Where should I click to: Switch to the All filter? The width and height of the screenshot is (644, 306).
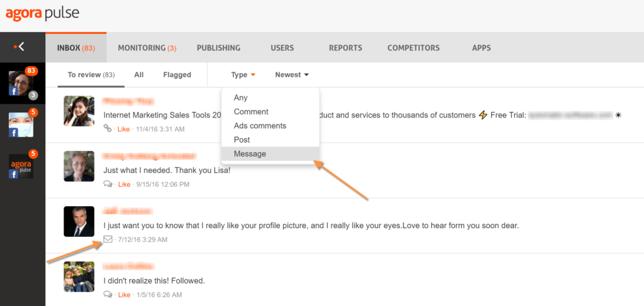point(139,75)
